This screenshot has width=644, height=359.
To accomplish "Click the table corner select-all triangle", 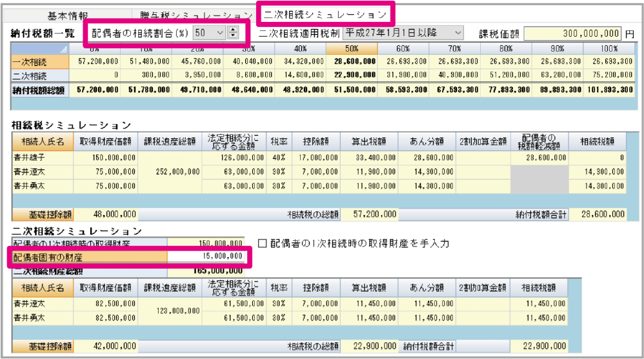I will point(63,49).
